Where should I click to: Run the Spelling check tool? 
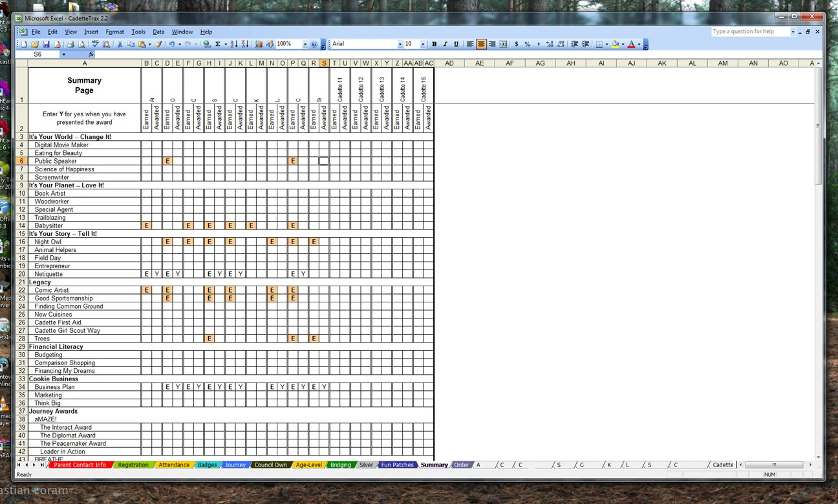[x=95, y=45]
